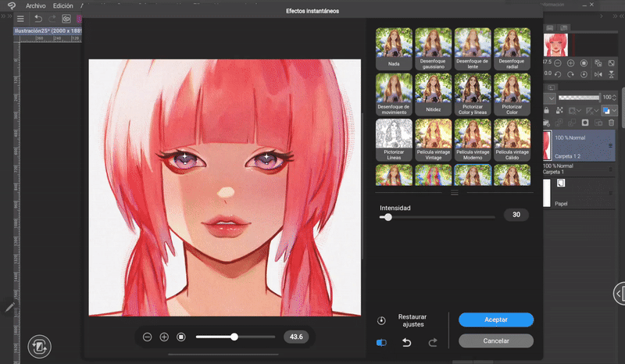Click the Aceptar button
Viewport: 625px width, 364px height.
tap(496, 319)
